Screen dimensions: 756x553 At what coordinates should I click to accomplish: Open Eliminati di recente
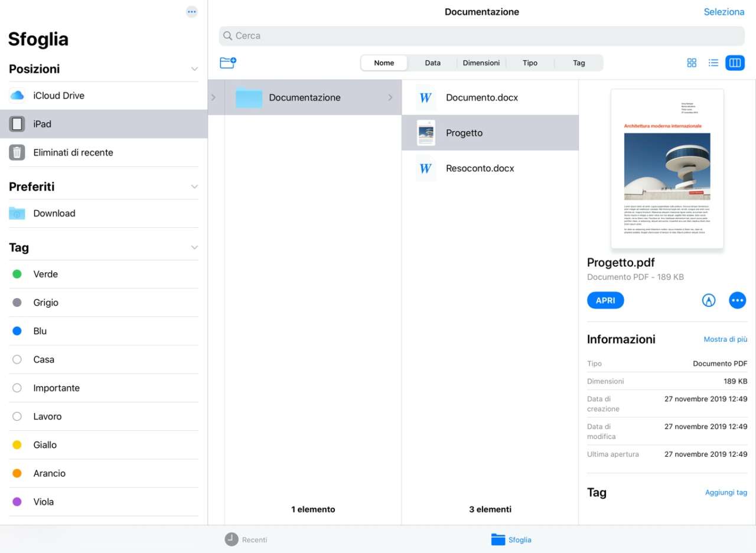click(104, 152)
